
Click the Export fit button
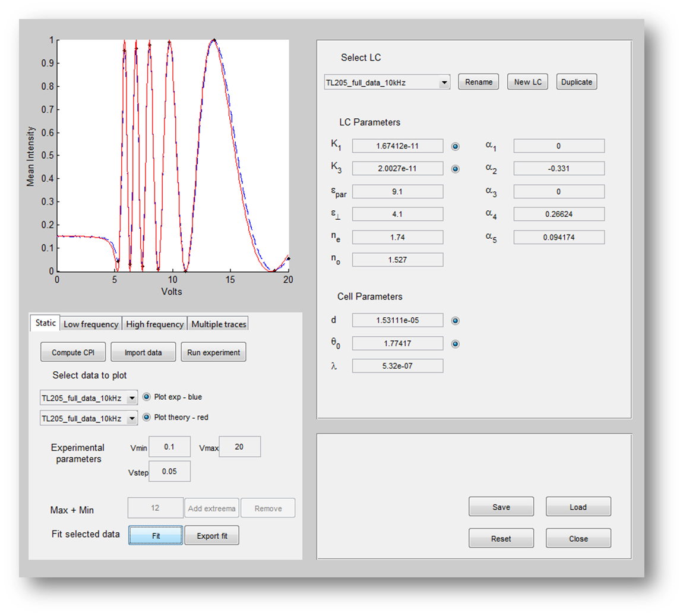(x=212, y=536)
